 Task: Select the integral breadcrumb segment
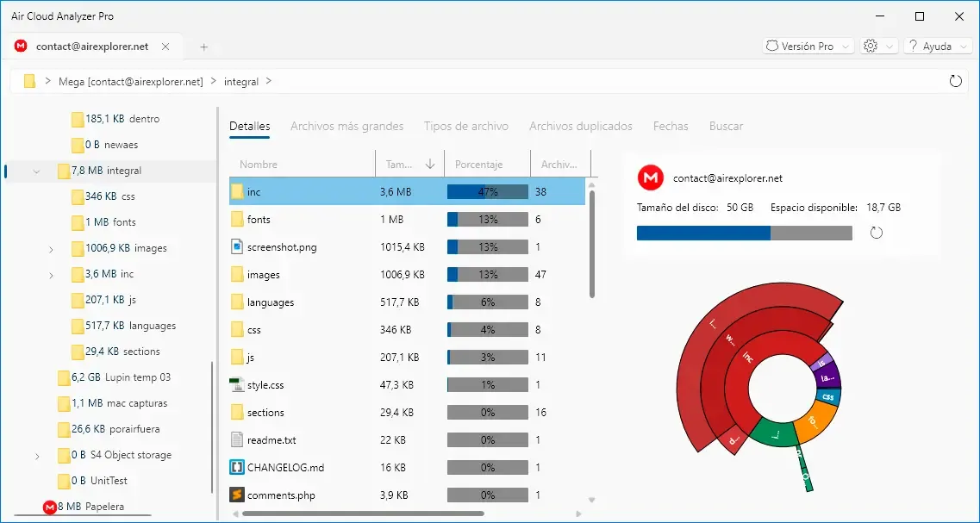click(240, 82)
